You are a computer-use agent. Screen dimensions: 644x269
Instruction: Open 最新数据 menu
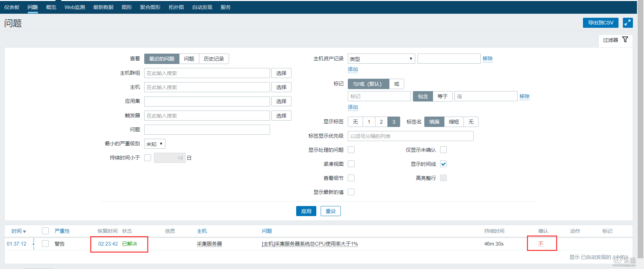coord(103,7)
